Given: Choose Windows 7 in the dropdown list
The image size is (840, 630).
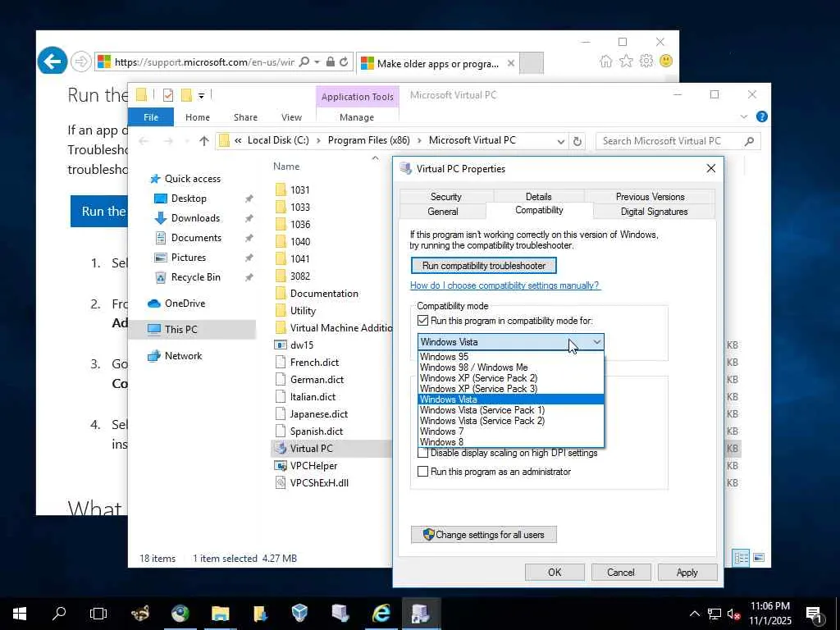Looking at the screenshot, I should tap(510, 431).
